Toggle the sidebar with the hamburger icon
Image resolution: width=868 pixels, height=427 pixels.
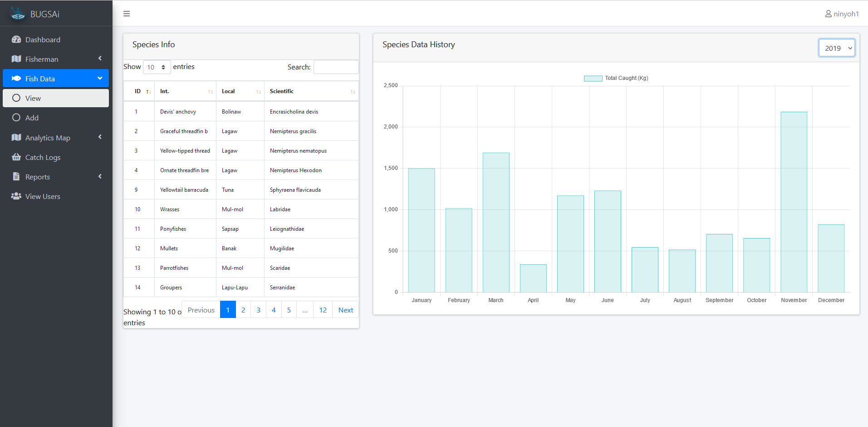(127, 14)
